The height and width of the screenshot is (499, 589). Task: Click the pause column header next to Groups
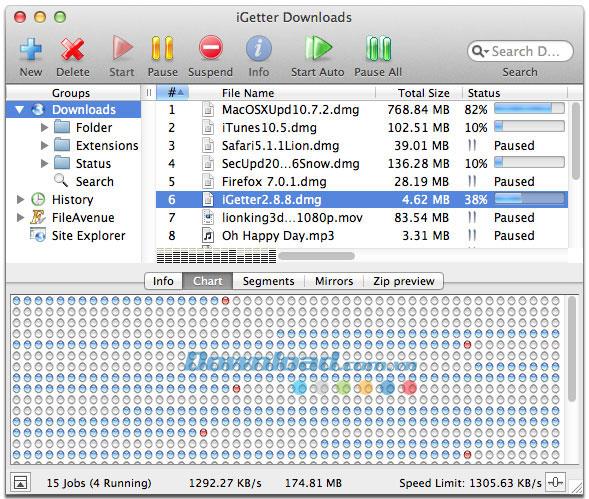(149, 92)
